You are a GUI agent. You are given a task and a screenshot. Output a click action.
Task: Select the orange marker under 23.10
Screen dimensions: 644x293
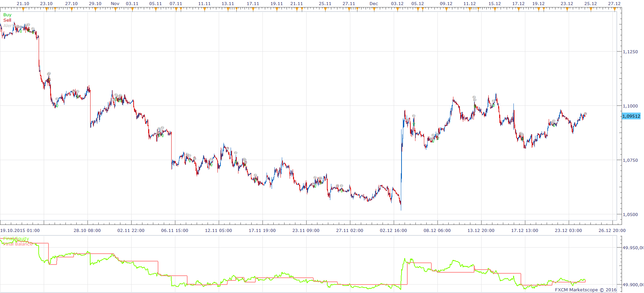46,9
